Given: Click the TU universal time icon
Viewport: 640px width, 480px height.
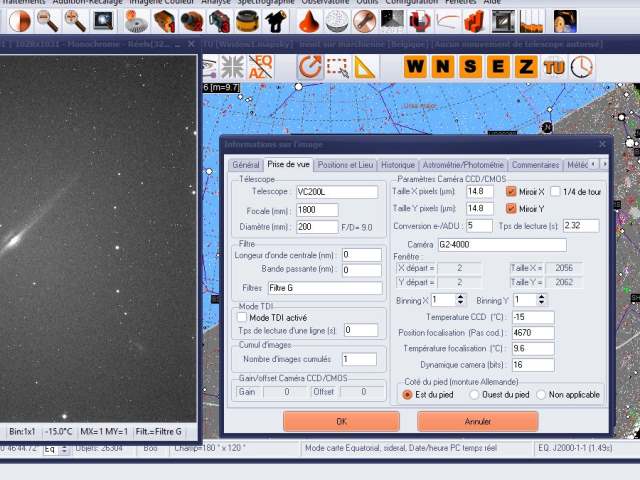Looking at the screenshot, I should tap(553, 67).
